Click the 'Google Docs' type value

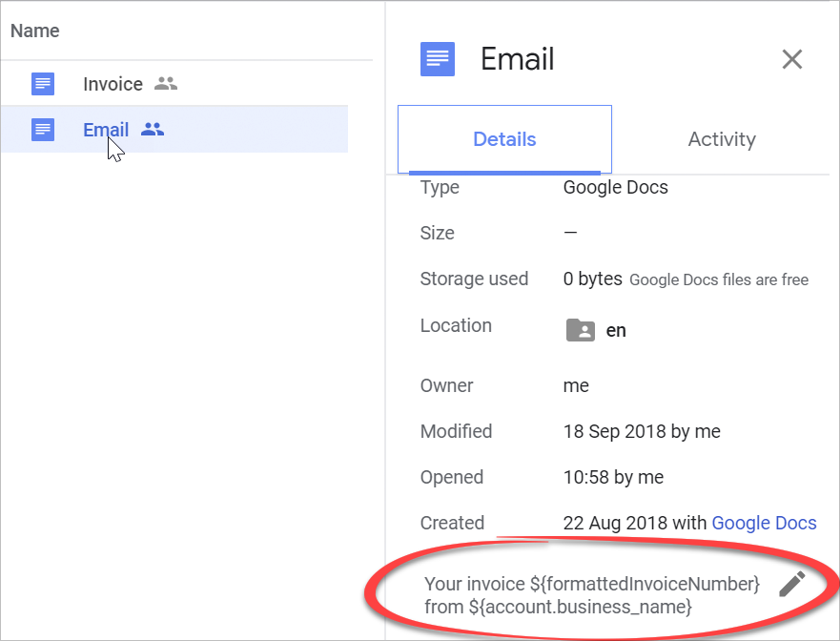point(616,187)
